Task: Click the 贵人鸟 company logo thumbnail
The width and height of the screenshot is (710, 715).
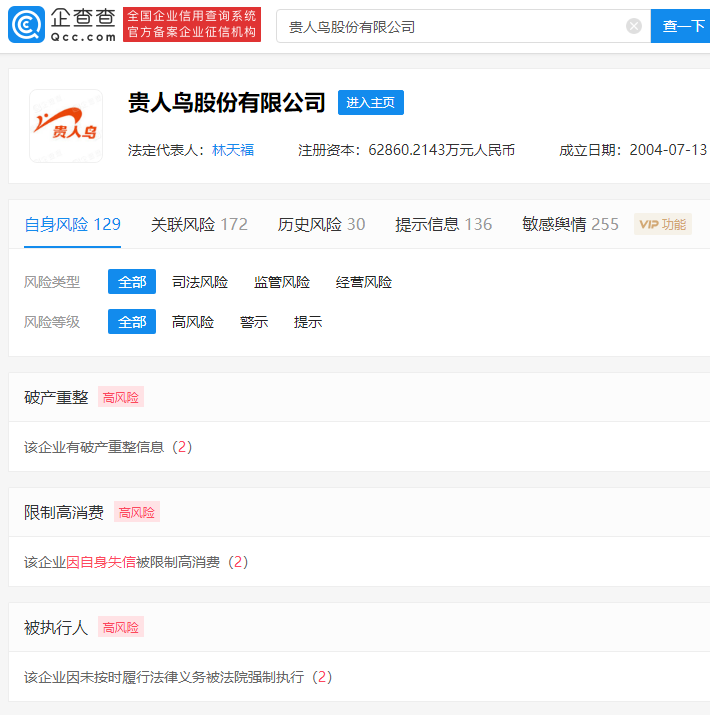Action: click(66, 126)
